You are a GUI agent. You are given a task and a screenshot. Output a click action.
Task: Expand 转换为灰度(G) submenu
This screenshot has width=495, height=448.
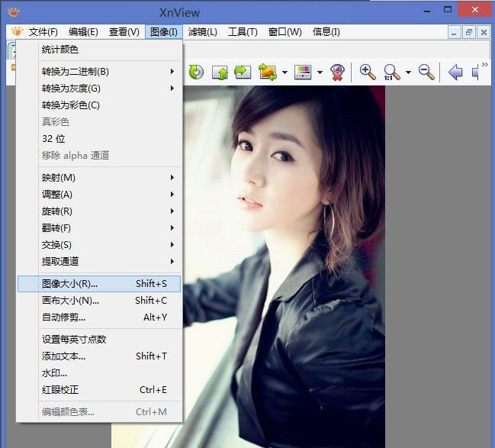click(99, 89)
